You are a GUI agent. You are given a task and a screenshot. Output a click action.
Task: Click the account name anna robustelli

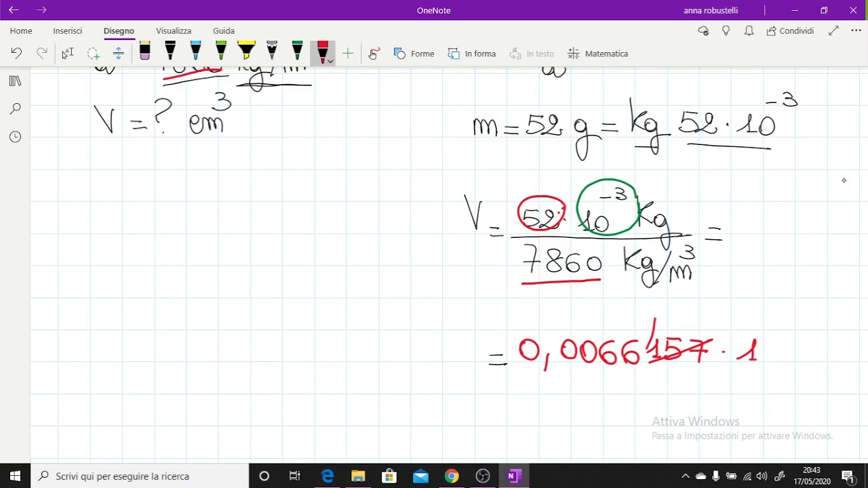pyautogui.click(x=711, y=10)
